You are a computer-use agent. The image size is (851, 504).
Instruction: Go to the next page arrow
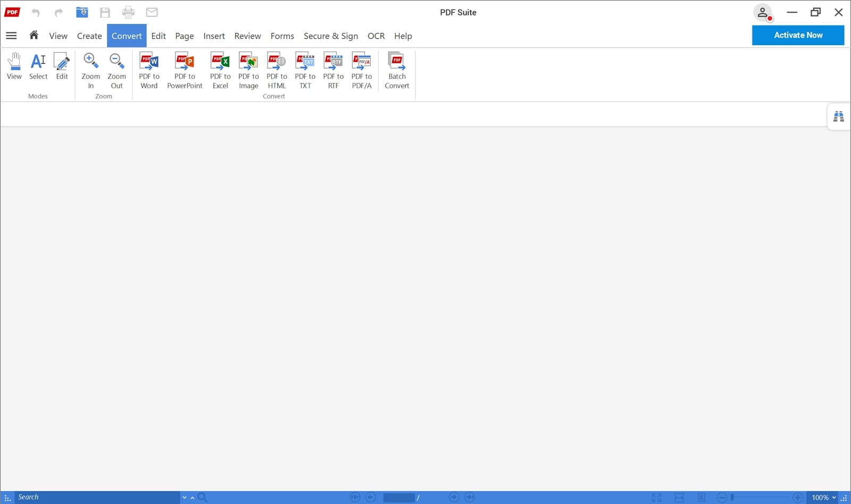[454, 498]
